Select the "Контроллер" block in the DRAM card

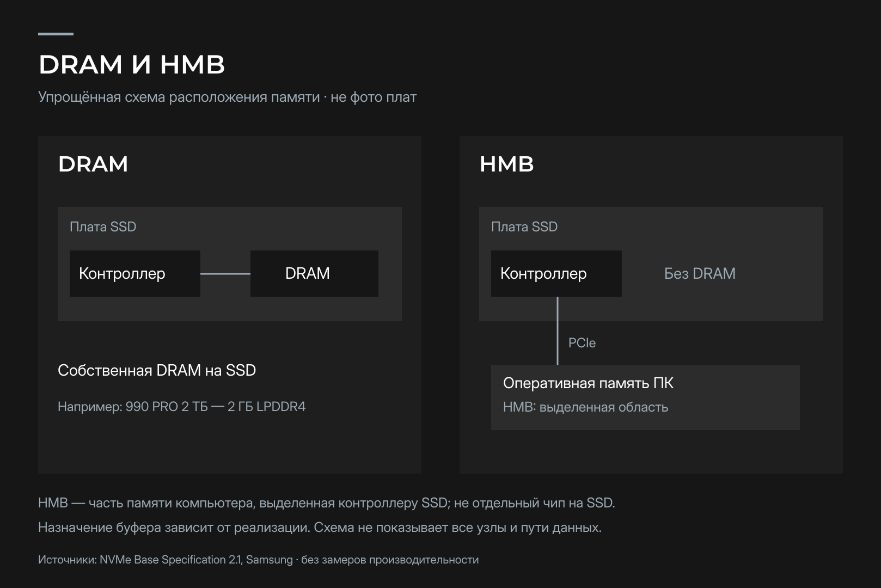tap(135, 273)
